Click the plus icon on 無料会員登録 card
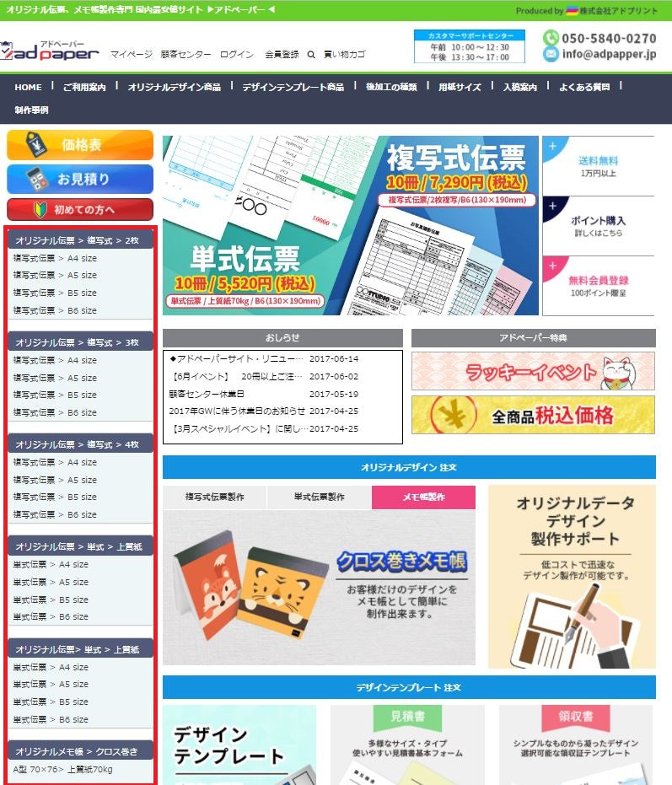 pyautogui.click(x=553, y=266)
